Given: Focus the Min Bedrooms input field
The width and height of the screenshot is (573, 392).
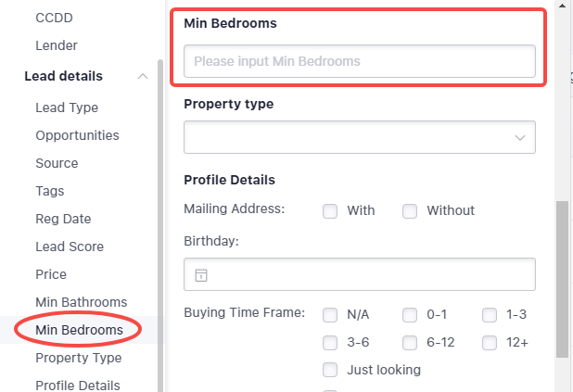Looking at the screenshot, I should tap(360, 61).
